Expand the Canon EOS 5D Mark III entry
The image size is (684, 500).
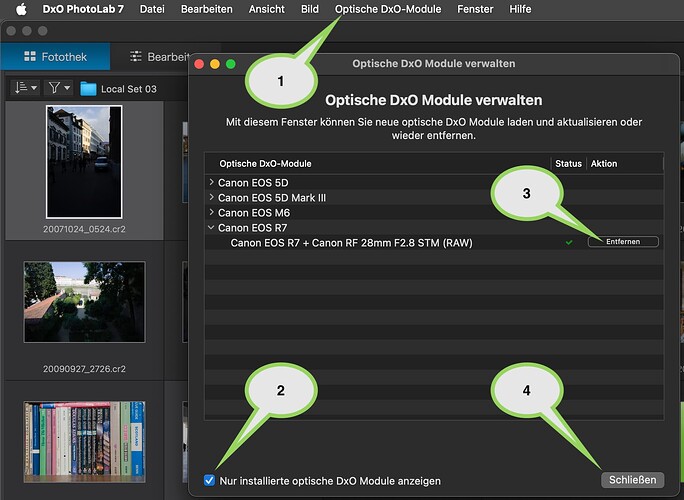(x=211, y=197)
